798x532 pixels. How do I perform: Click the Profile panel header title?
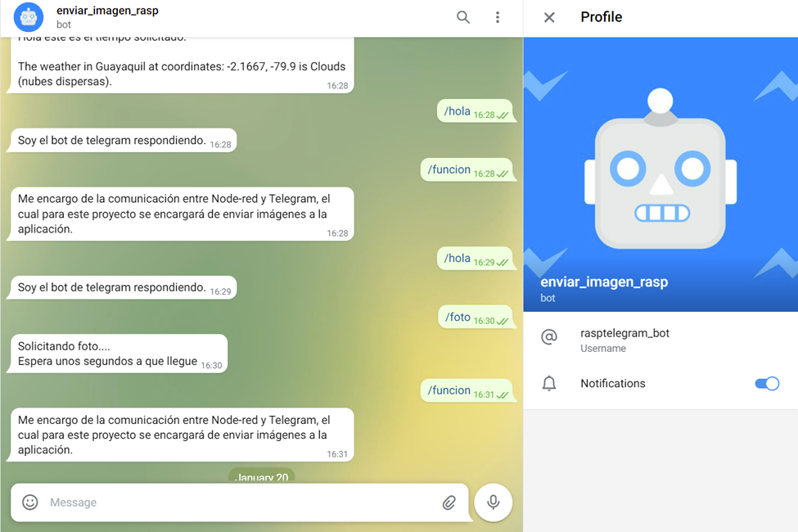(602, 16)
